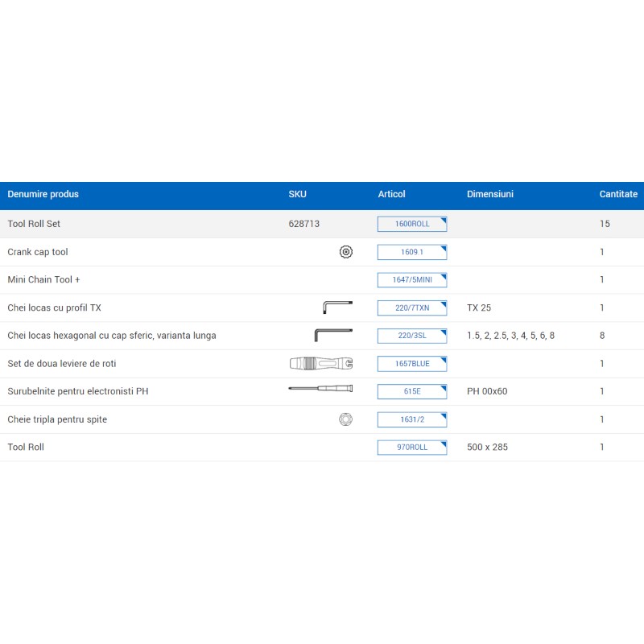The width and height of the screenshot is (644, 644).
Task: Open article 1631/2
Action: [x=412, y=419]
